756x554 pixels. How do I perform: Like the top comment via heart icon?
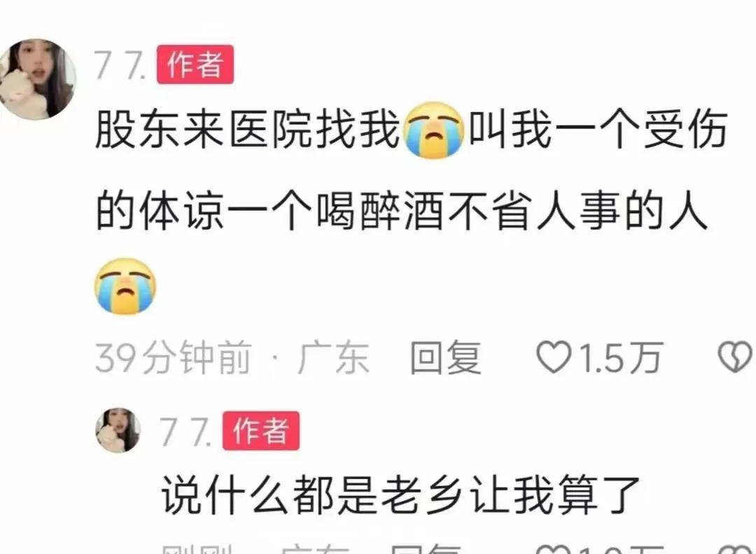pyautogui.click(x=554, y=357)
